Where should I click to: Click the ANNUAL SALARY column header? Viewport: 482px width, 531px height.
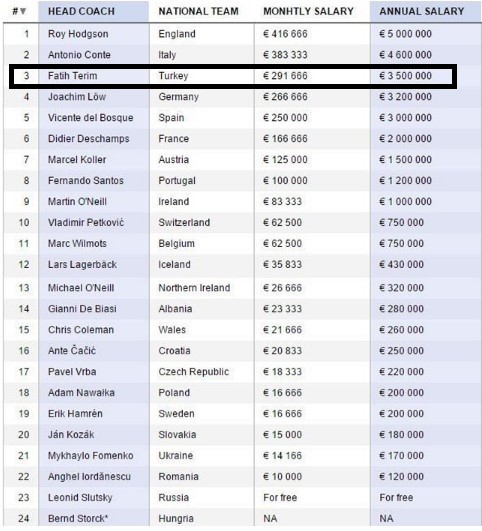tap(422, 12)
